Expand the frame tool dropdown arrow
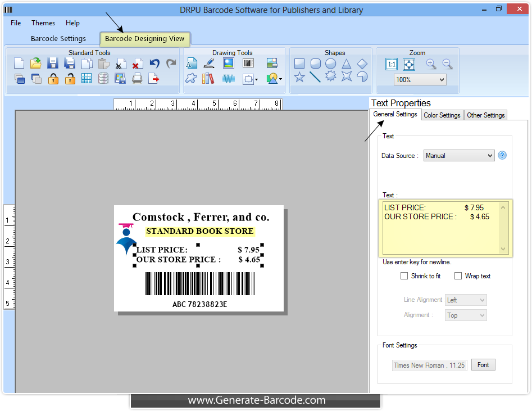This screenshot has width=532, height=411. point(256,79)
